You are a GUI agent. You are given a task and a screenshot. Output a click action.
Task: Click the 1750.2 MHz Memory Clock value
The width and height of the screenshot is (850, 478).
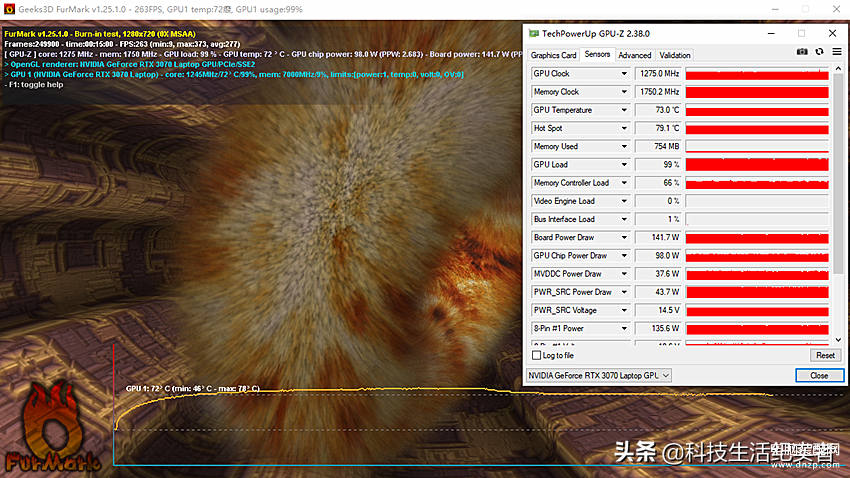(658, 92)
